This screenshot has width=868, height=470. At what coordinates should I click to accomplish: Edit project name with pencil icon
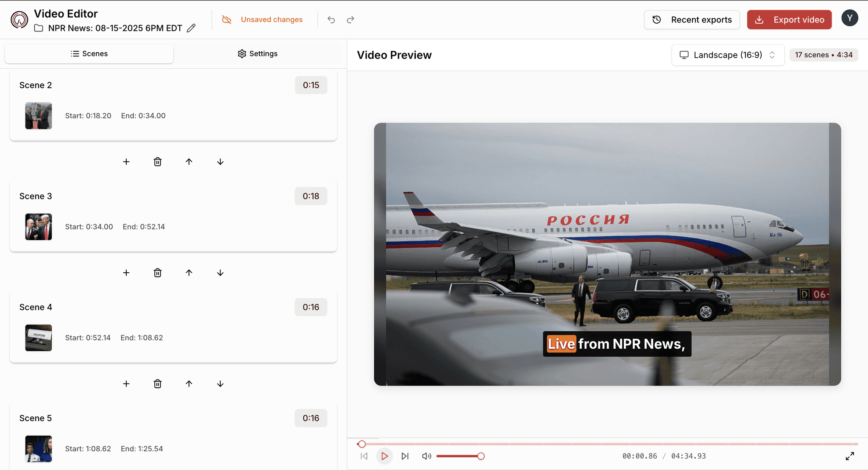point(191,28)
